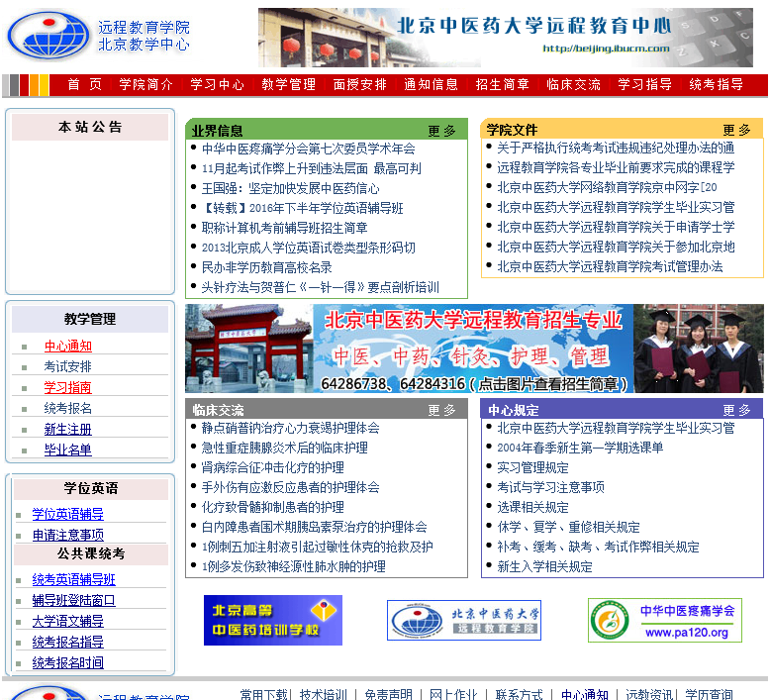Click 学历查询 in the footer links

(x=709, y=694)
